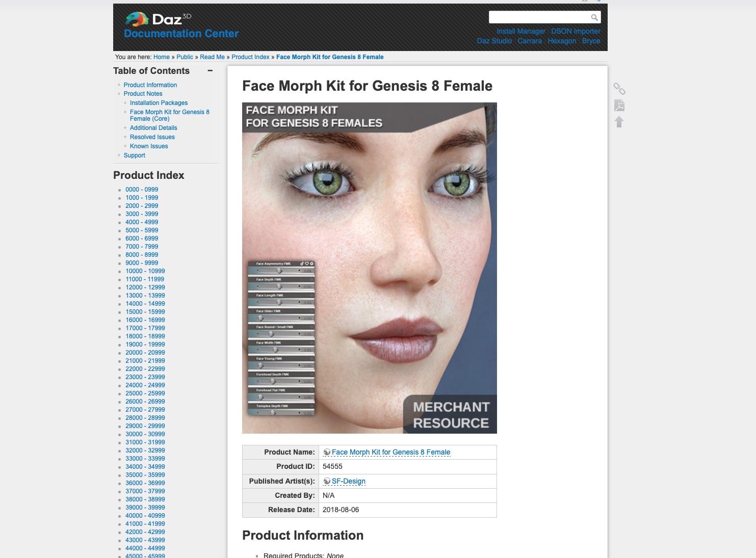Open the SF-Design artist link
This screenshot has width=756, height=558.
point(349,481)
